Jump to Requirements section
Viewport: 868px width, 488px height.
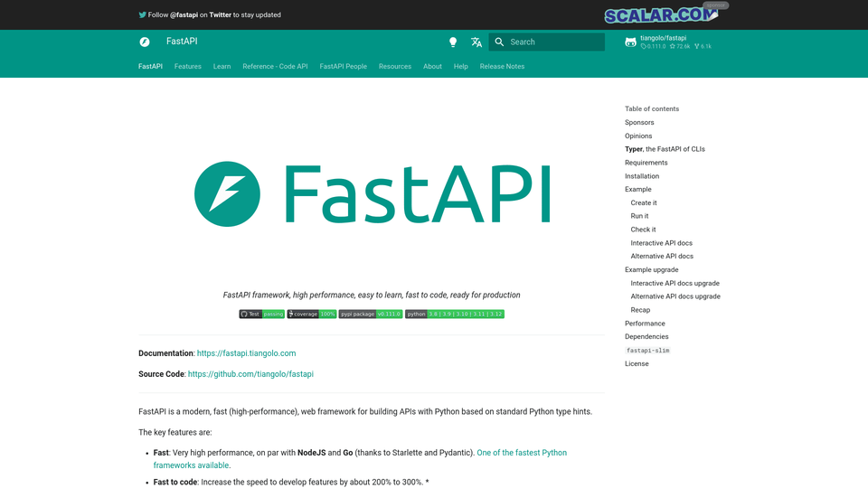coord(646,163)
